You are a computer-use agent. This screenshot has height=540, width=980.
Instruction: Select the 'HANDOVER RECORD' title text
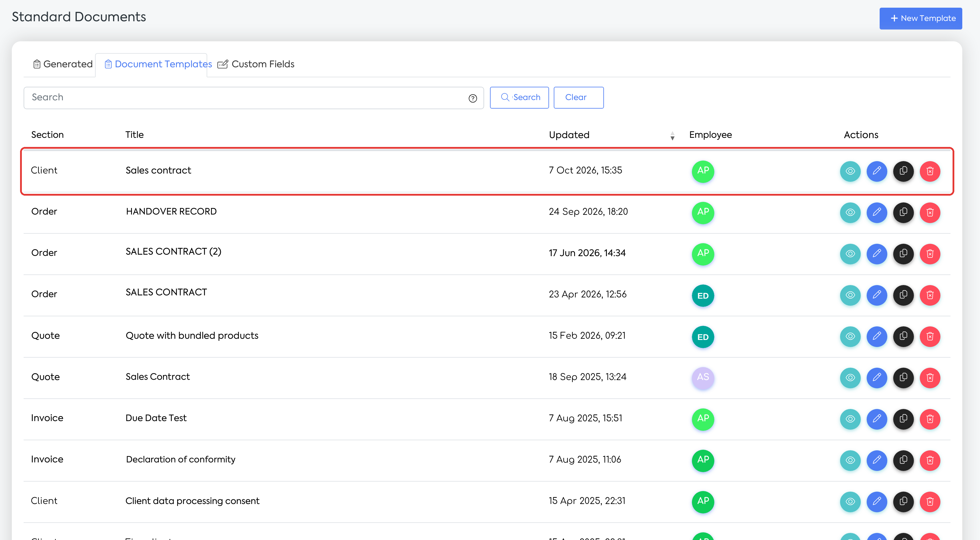point(171,212)
